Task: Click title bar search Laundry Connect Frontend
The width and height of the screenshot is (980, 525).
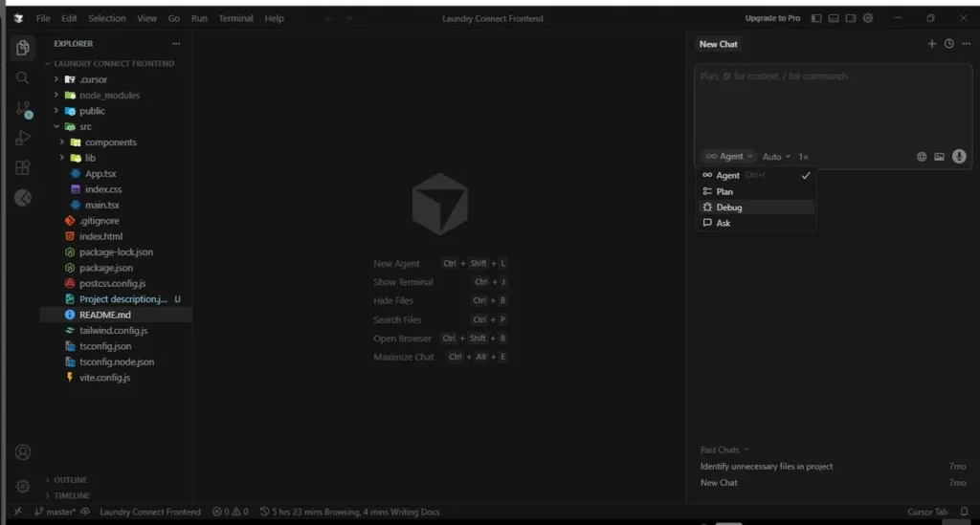Action: tap(493, 18)
